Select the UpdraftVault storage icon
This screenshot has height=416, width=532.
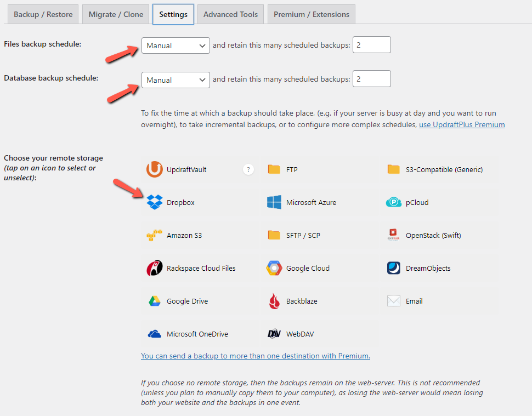(154, 169)
